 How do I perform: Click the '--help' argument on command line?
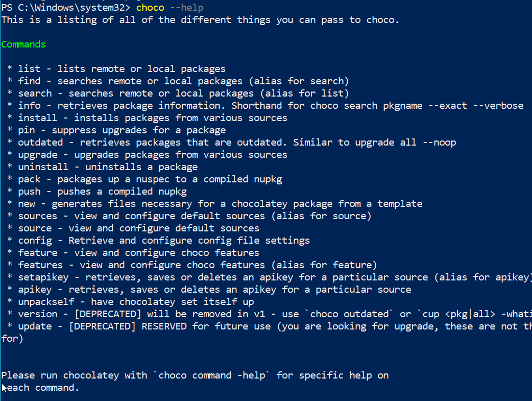186,8
